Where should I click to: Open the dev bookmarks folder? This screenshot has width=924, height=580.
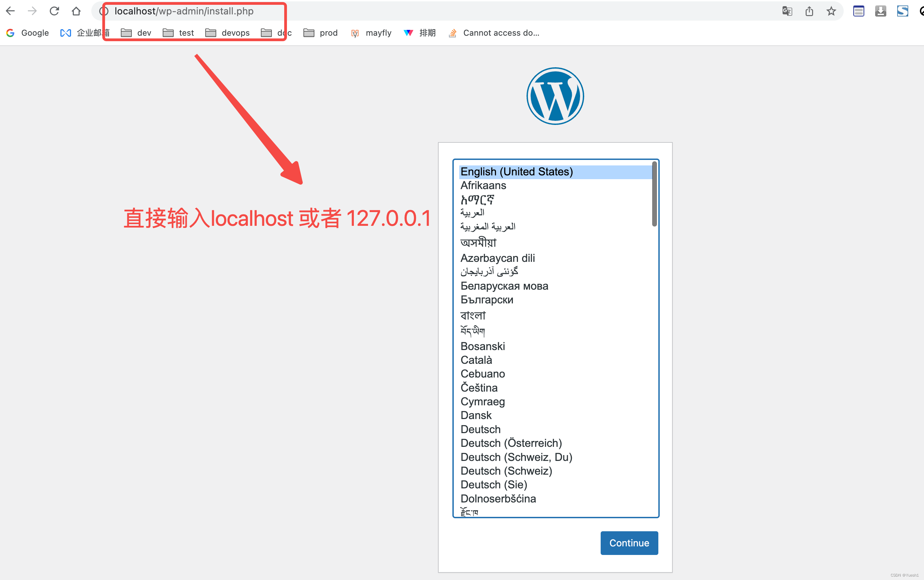tap(136, 33)
